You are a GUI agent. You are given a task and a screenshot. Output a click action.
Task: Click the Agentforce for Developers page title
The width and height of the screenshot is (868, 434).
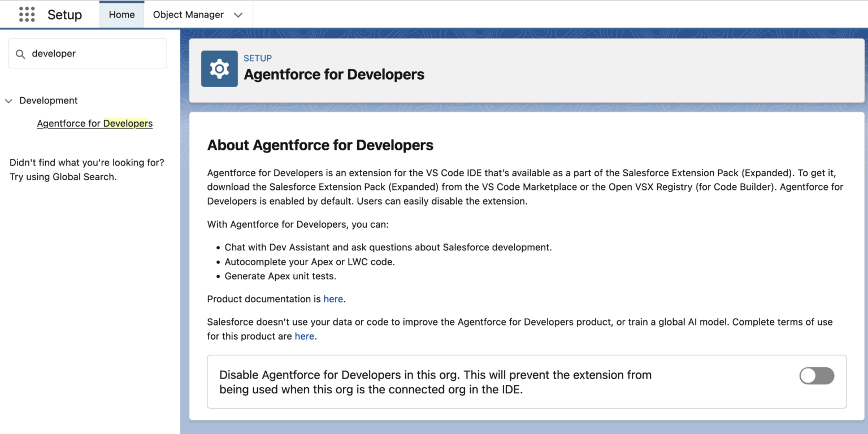[x=334, y=74]
